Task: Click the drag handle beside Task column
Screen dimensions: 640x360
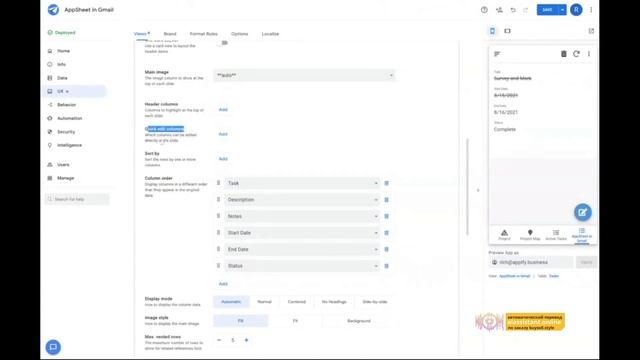Action: [x=218, y=183]
